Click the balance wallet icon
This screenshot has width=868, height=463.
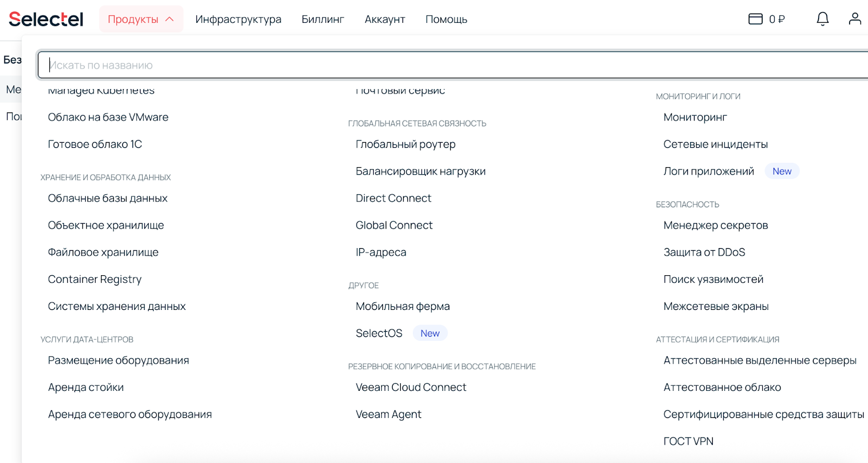(x=755, y=19)
